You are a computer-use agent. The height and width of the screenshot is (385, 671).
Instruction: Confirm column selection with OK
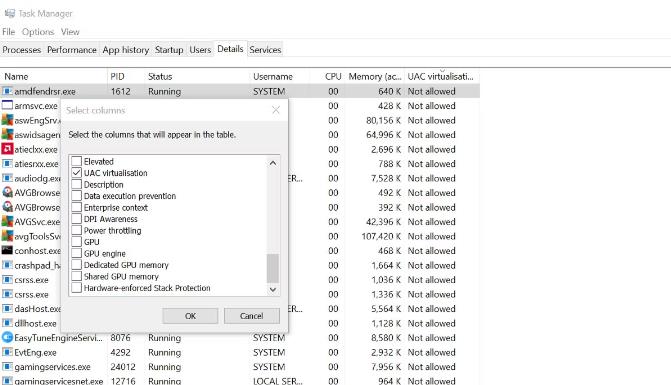coord(190,316)
